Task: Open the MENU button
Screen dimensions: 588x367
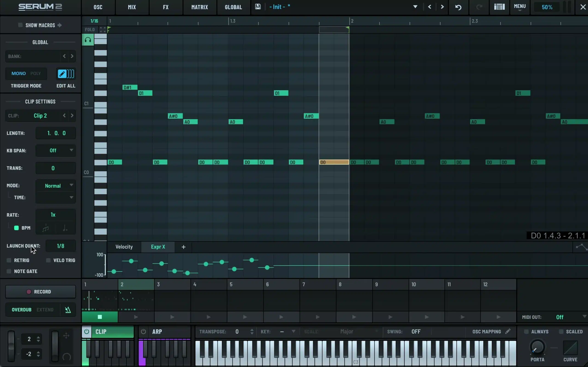Action: click(520, 7)
